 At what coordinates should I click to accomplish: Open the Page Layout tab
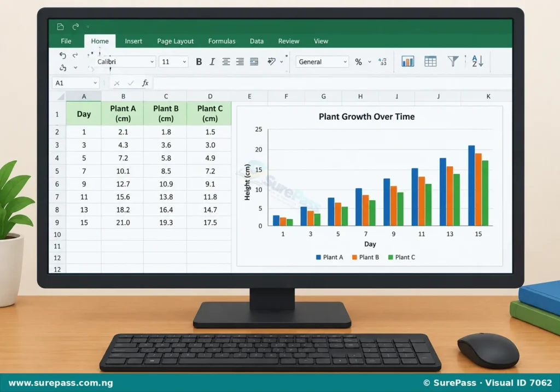(176, 41)
